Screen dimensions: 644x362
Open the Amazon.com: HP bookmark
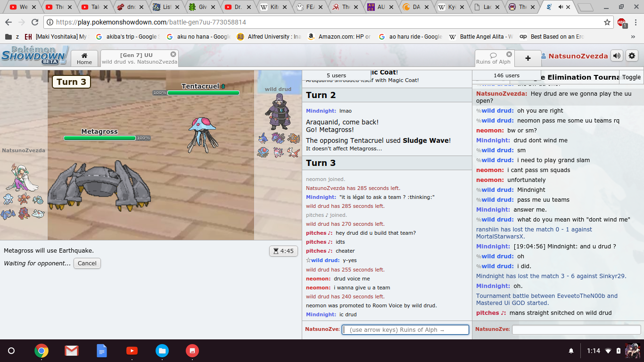click(339, 37)
